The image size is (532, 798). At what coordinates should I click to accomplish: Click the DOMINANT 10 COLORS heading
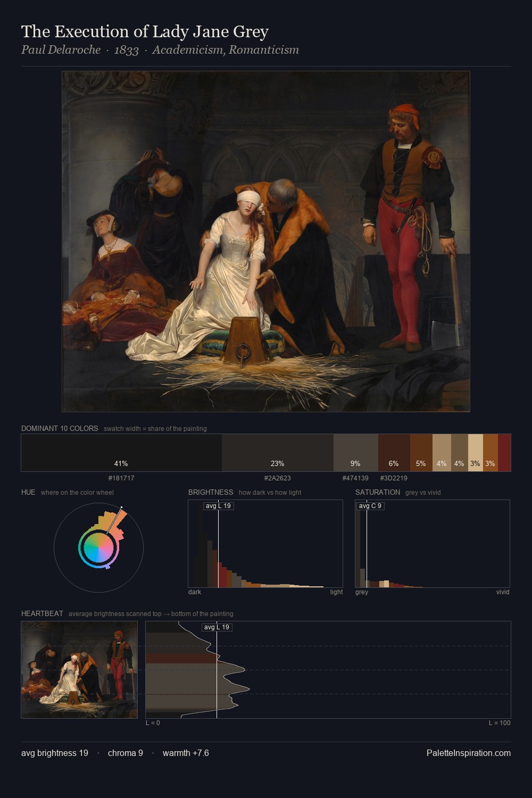tap(60, 428)
